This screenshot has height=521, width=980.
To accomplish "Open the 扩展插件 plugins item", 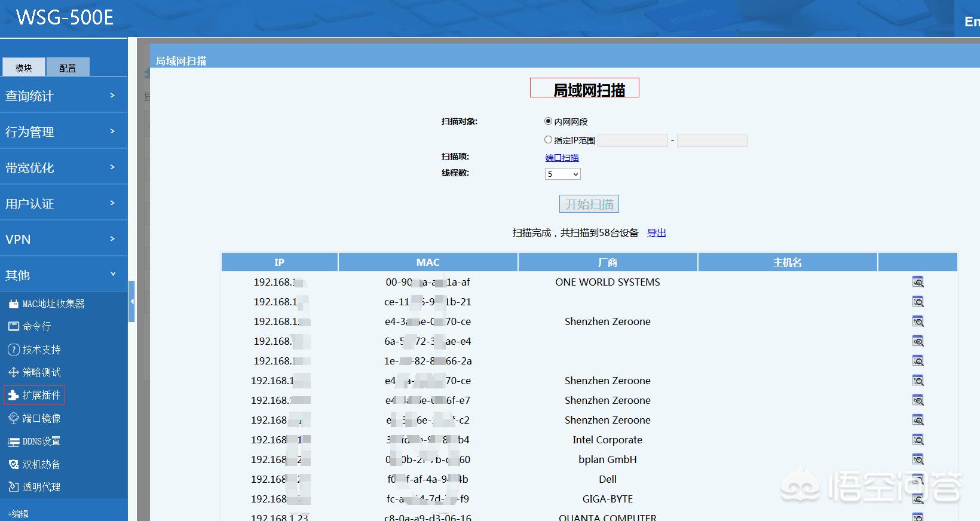I will [x=34, y=395].
